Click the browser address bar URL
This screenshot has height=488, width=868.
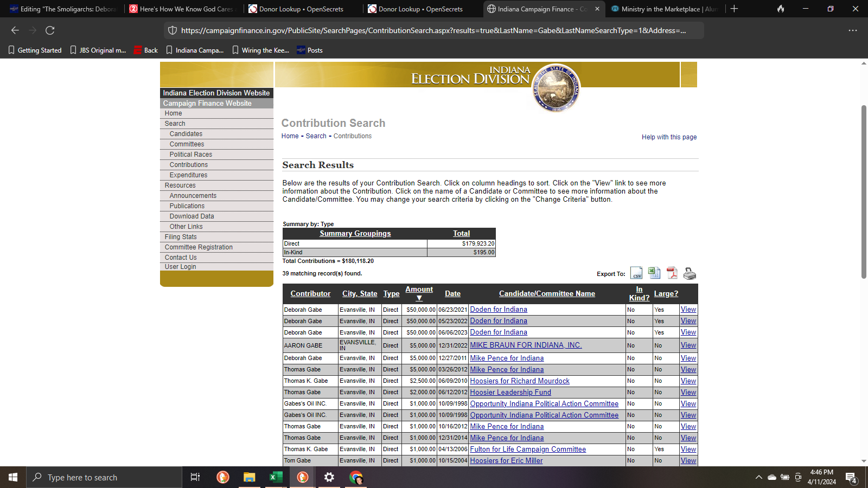433,30
